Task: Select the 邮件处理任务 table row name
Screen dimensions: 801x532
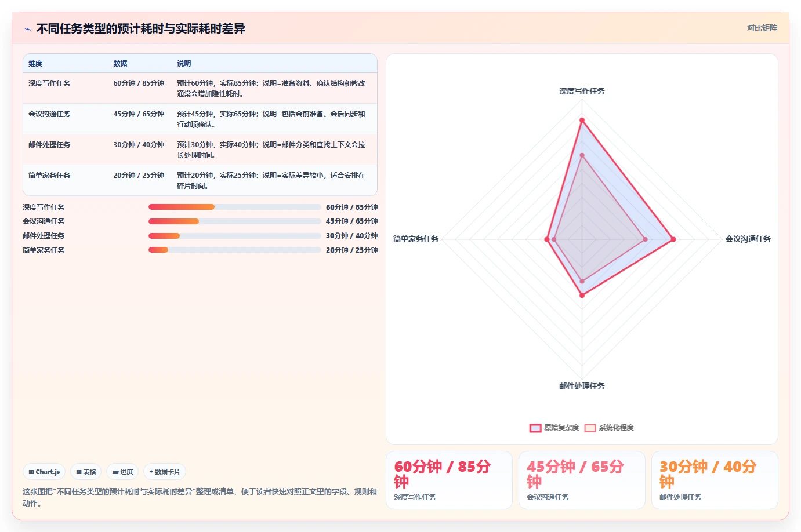Action: pos(49,145)
